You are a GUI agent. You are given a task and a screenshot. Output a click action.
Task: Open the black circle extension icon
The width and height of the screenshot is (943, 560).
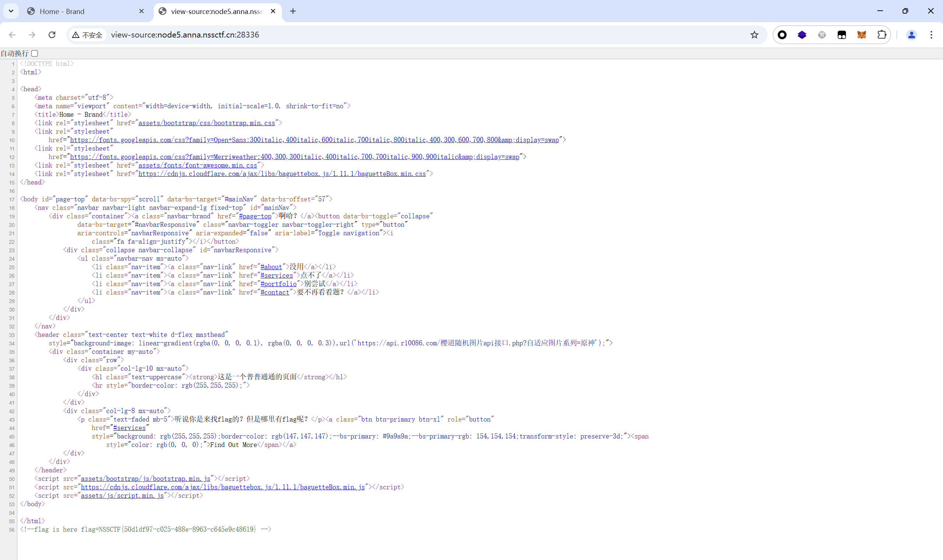[782, 35]
